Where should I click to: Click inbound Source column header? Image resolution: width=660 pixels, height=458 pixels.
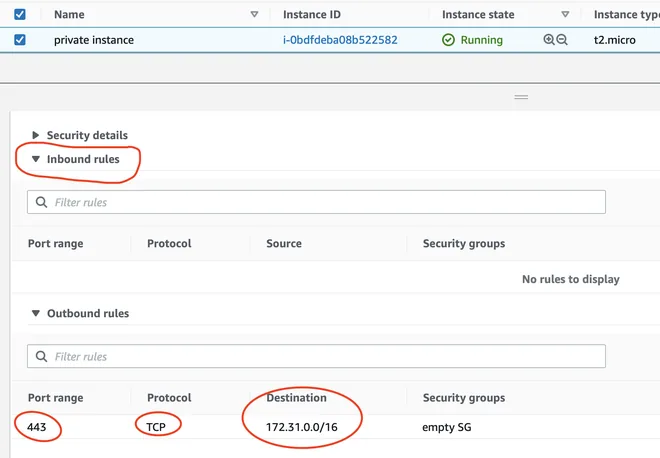pyautogui.click(x=284, y=243)
